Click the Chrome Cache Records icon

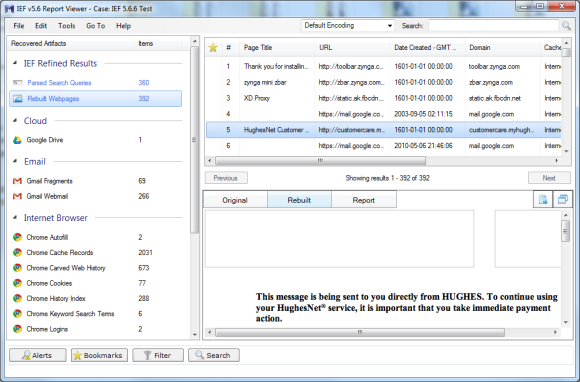(x=17, y=253)
